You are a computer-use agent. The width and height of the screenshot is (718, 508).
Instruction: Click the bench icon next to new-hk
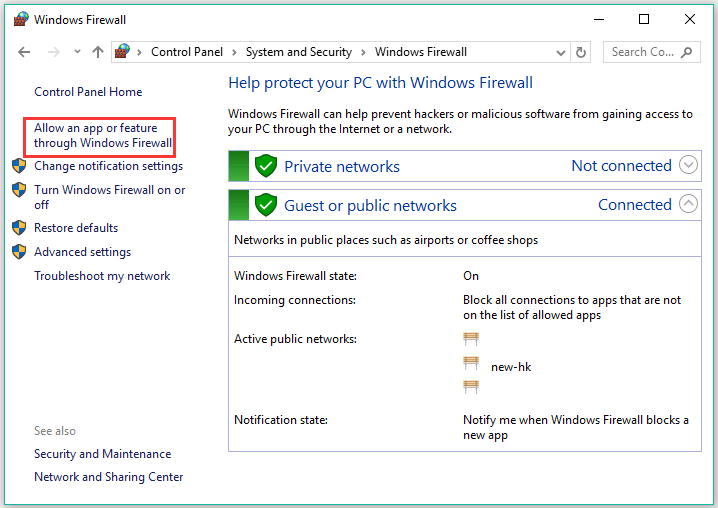pyautogui.click(x=471, y=364)
